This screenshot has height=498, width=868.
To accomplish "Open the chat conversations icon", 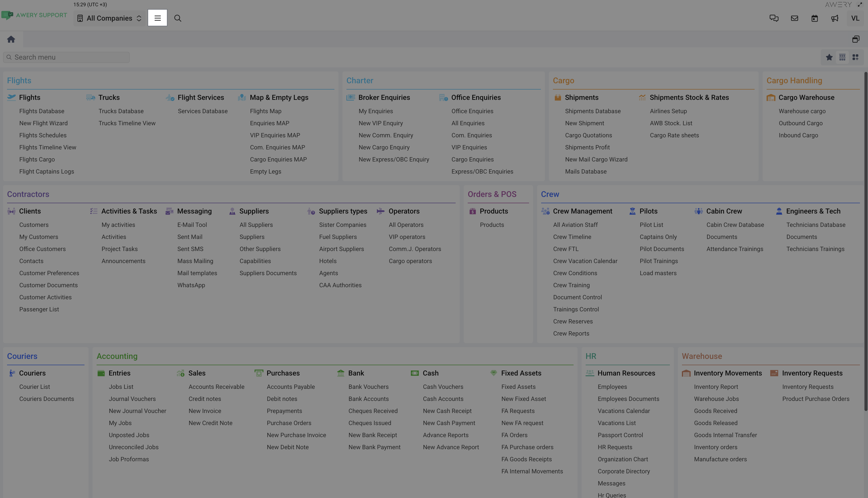I will click(x=774, y=18).
